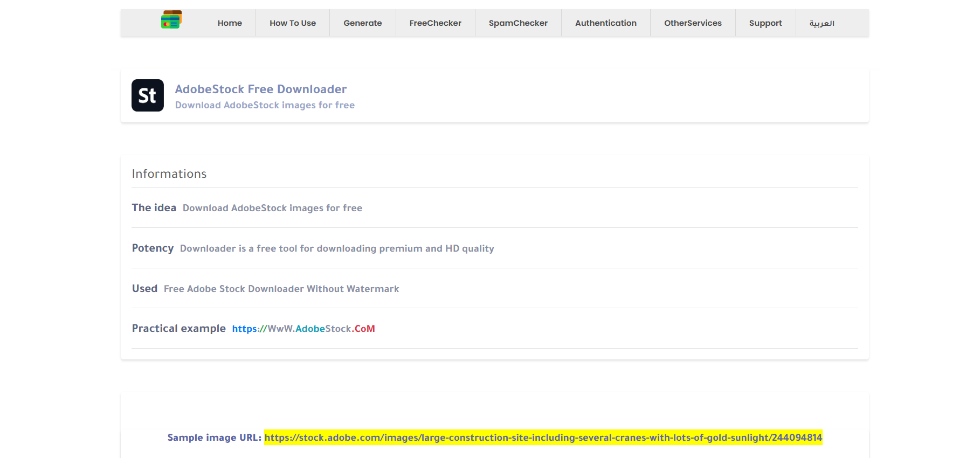Open SpamChecker from the navigation bar
980x458 pixels.
518,23
